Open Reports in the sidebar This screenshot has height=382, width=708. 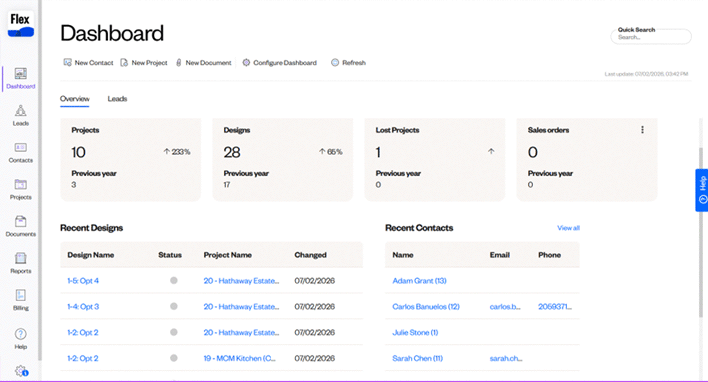(20, 263)
